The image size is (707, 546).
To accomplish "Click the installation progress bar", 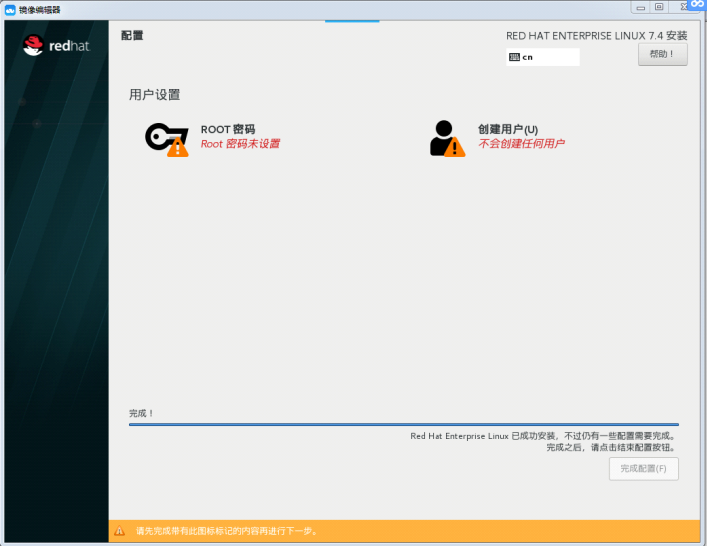I will pos(403,425).
